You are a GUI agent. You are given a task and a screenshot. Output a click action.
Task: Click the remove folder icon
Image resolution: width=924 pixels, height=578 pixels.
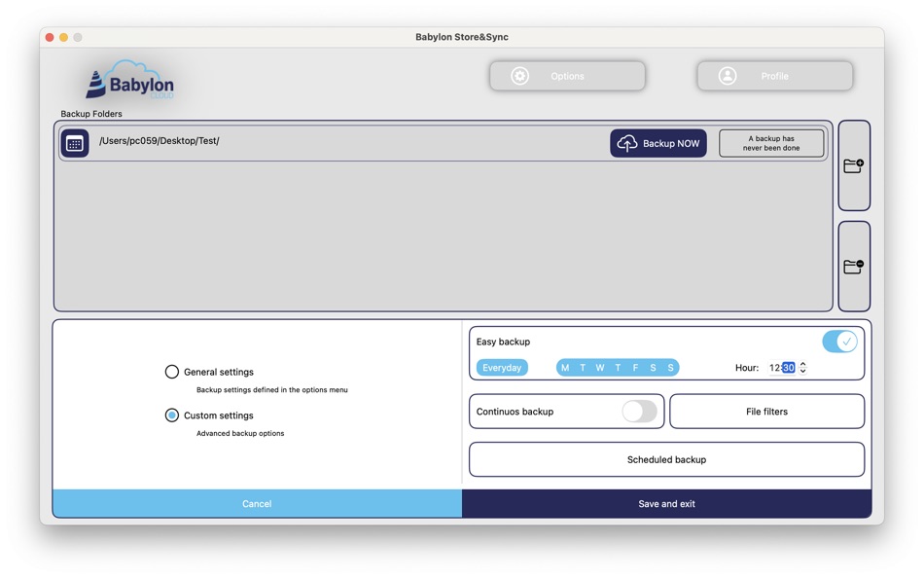click(854, 267)
